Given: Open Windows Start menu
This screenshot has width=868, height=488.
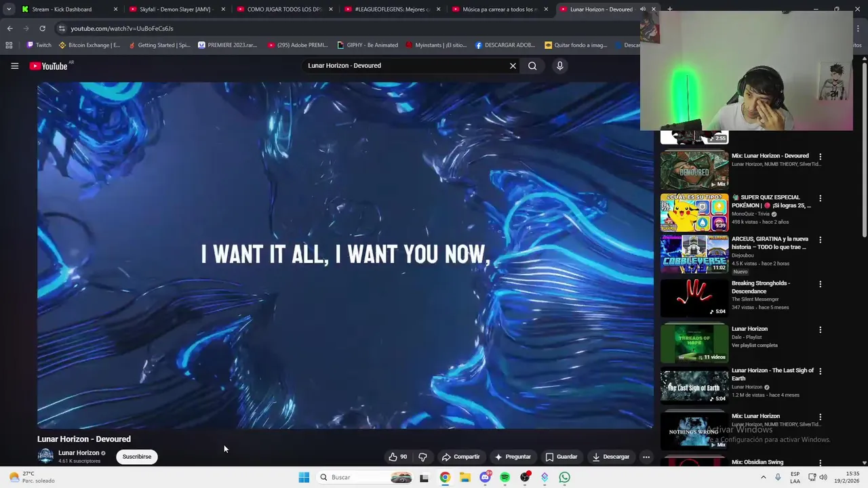Looking at the screenshot, I should point(304,477).
